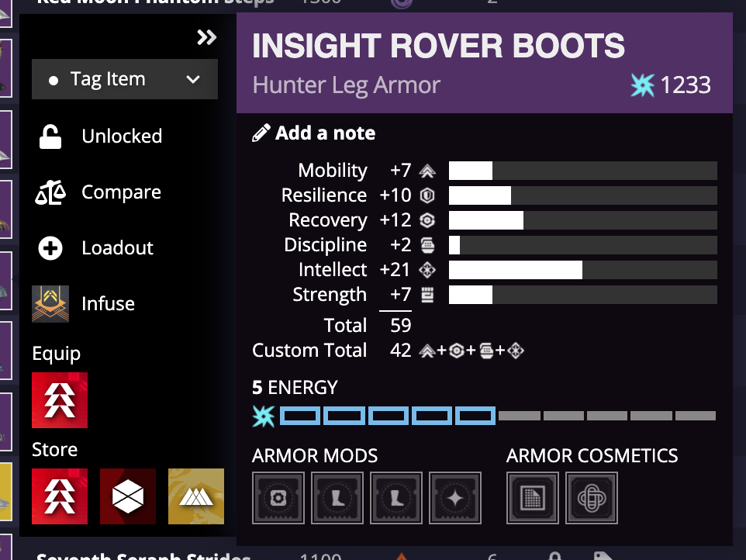Select the Compare icon
The image size is (746, 560).
(x=50, y=192)
